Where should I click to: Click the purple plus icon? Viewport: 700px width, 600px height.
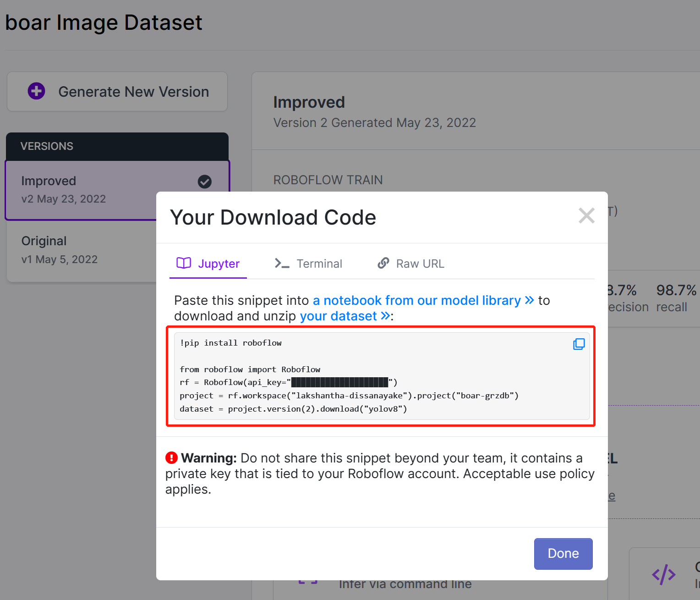(x=37, y=91)
